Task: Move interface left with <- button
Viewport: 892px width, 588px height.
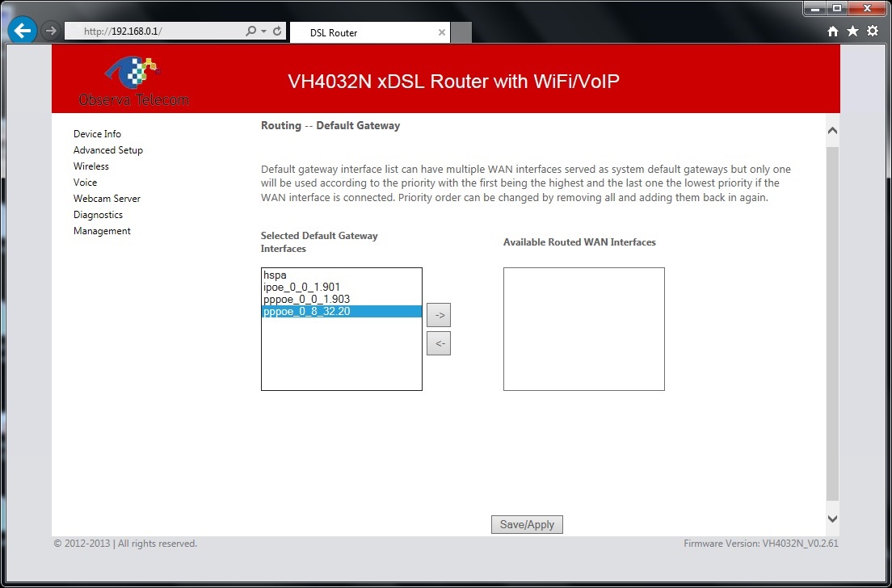Action: [x=439, y=343]
